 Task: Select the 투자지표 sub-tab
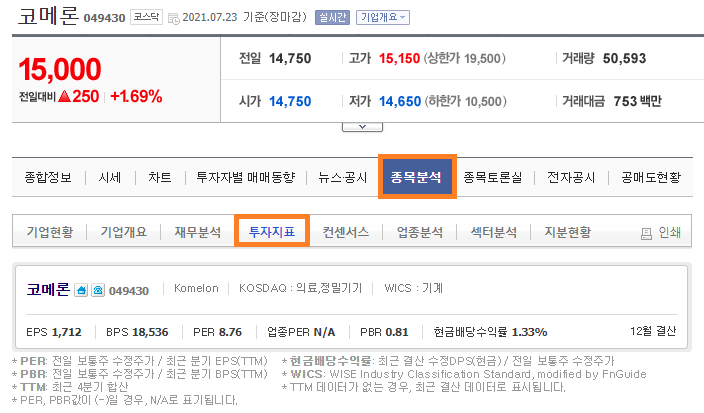pos(272,232)
